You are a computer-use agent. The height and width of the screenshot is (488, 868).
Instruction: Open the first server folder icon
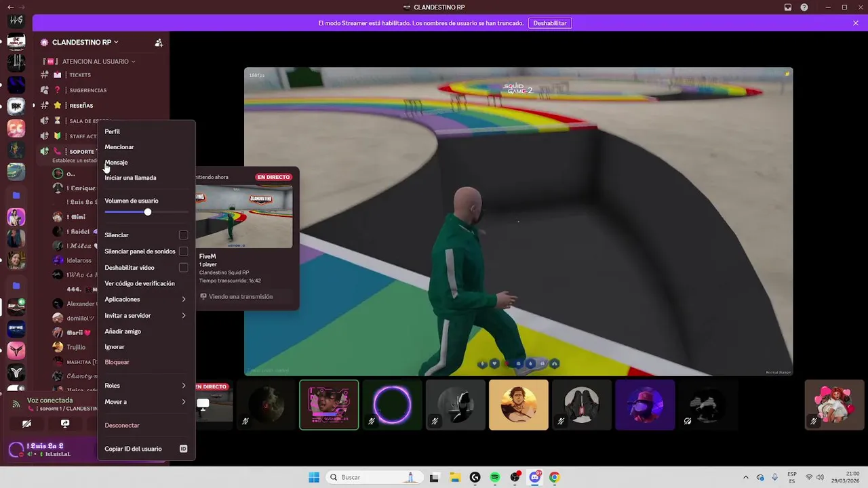coord(16,195)
